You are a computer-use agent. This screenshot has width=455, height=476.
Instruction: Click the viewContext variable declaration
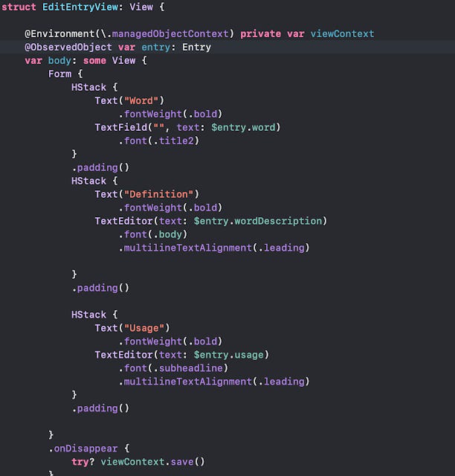tap(342, 33)
